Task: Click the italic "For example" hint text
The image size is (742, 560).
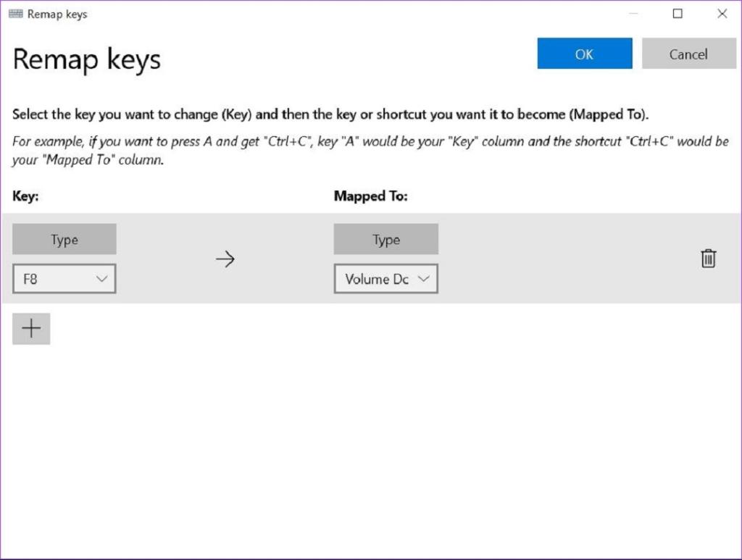Action: point(370,151)
